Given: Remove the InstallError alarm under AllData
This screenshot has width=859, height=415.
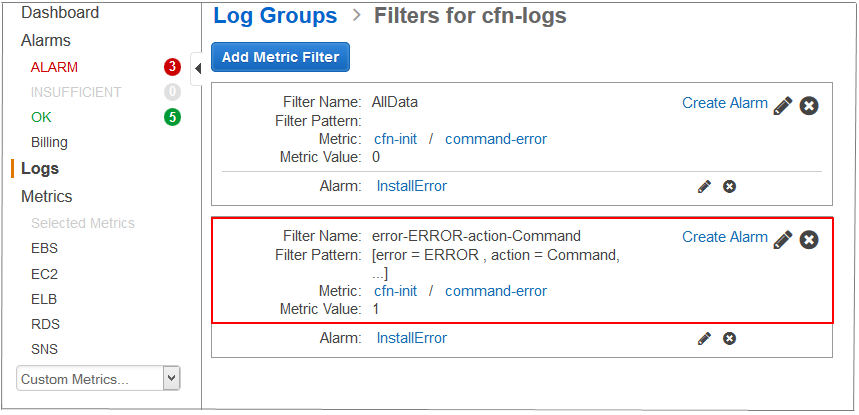Looking at the screenshot, I should [730, 186].
